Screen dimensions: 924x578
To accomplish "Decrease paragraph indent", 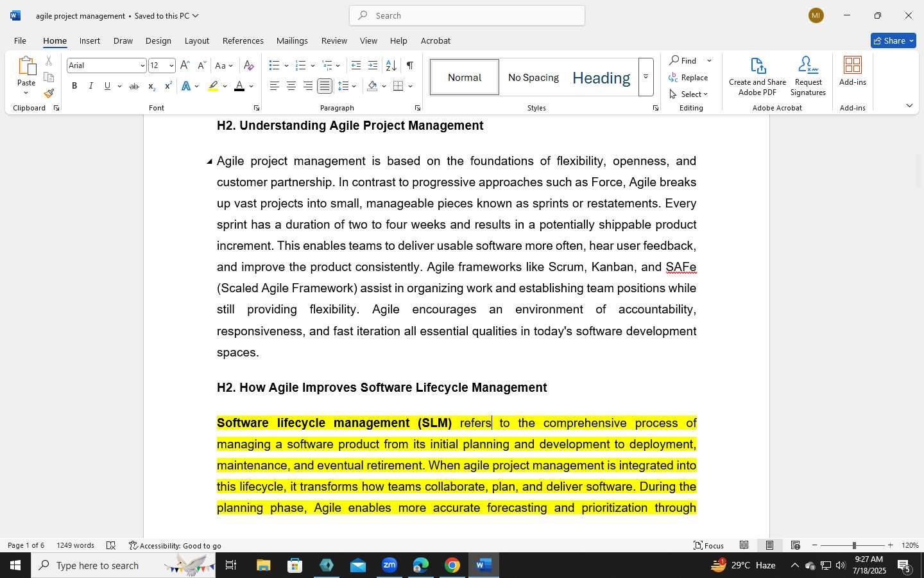I will click(356, 66).
